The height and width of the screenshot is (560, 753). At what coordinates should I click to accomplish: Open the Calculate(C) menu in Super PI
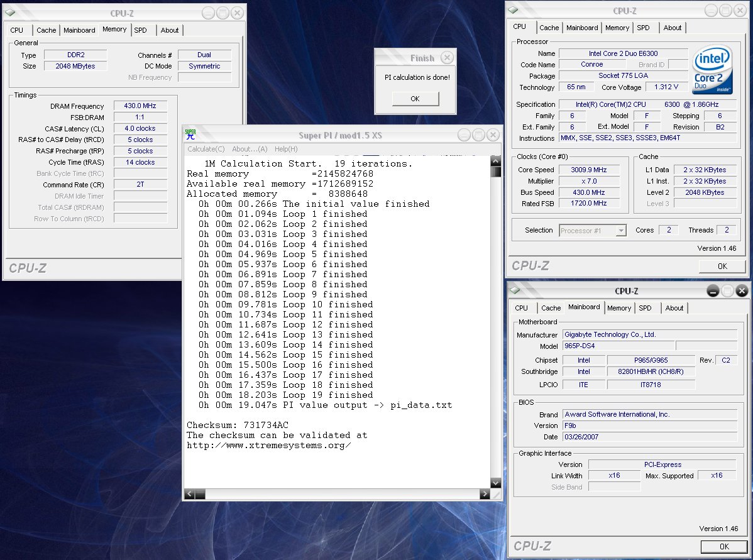click(x=206, y=149)
